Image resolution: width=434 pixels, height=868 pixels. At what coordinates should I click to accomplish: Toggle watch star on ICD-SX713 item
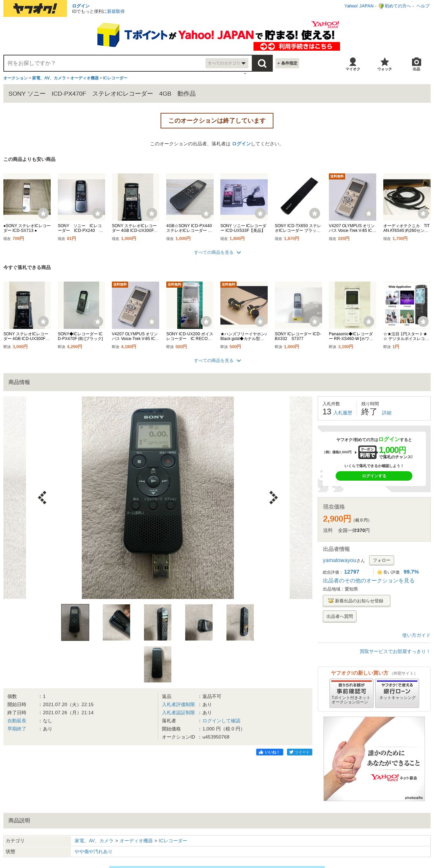[43, 213]
